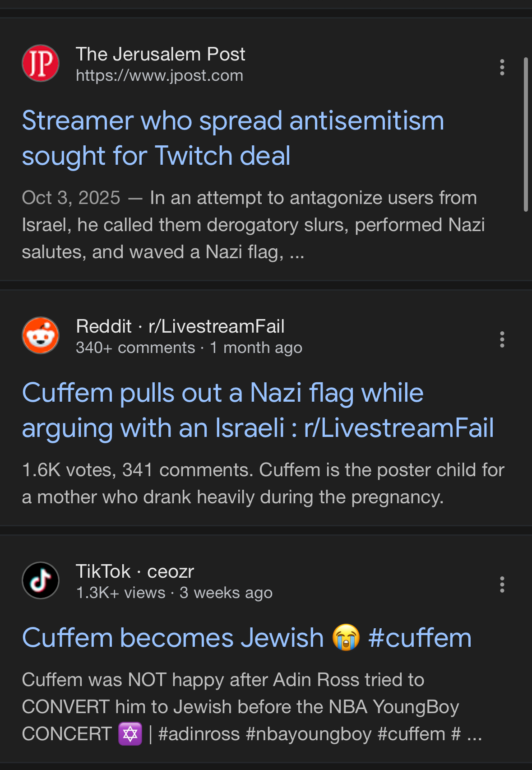Open three-dot menu for Reddit result
This screenshot has width=532, height=770.
click(x=502, y=339)
